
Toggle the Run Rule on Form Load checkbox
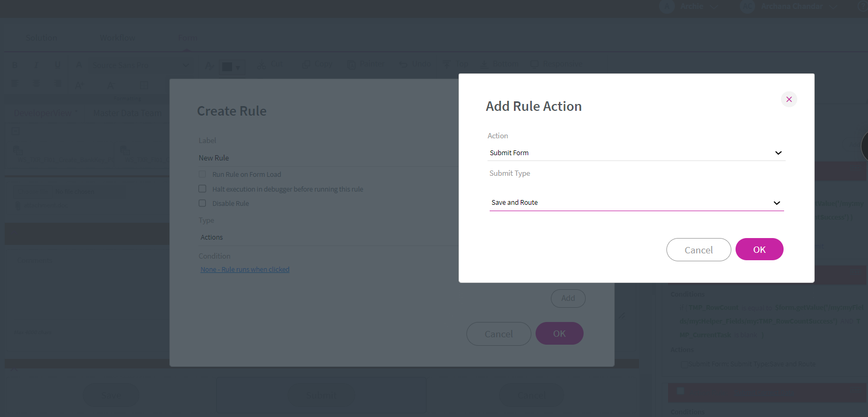202,174
